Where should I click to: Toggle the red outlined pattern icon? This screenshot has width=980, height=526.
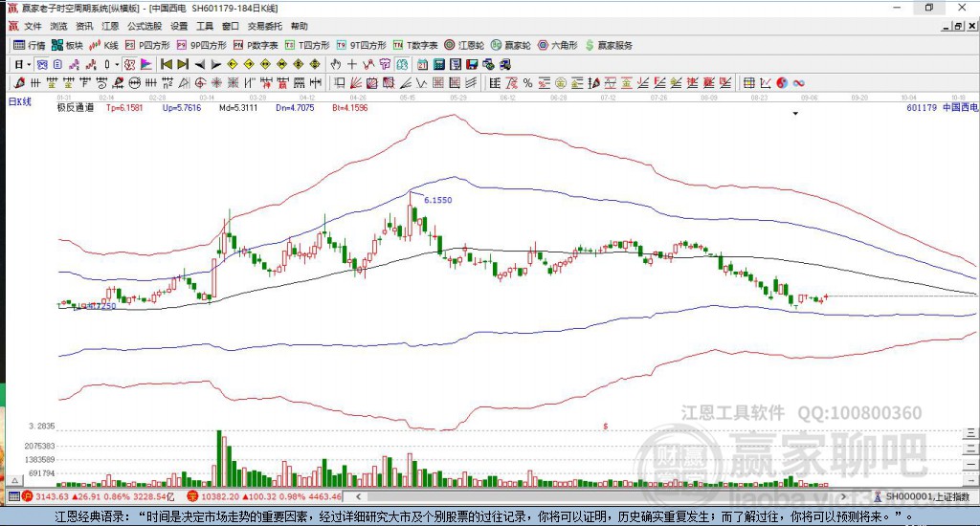point(129,64)
